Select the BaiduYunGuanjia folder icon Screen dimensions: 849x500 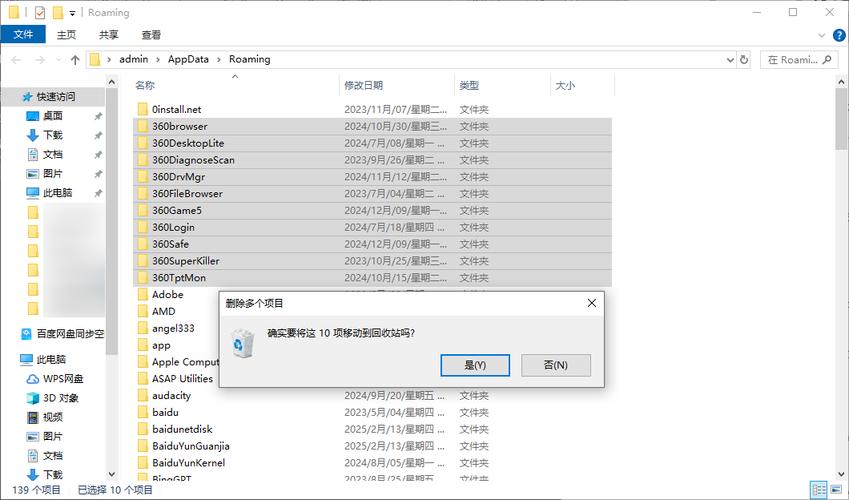click(x=142, y=446)
